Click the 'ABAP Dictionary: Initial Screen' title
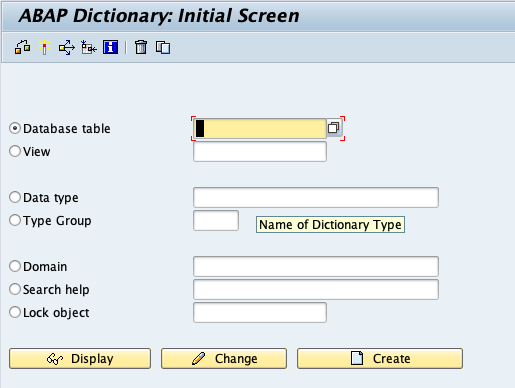This screenshot has width=515, height=388. pyautogui.click(x=159, y=16)
